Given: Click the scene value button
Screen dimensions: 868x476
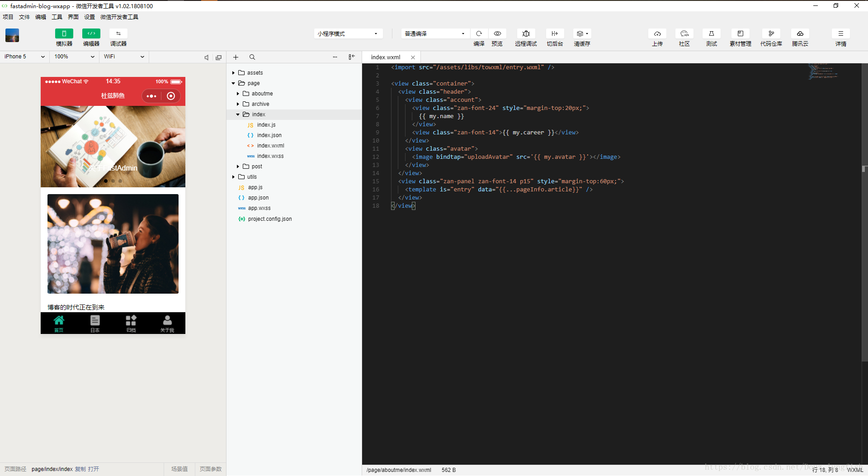Looking at the screenshot, I should coord(179,469).
